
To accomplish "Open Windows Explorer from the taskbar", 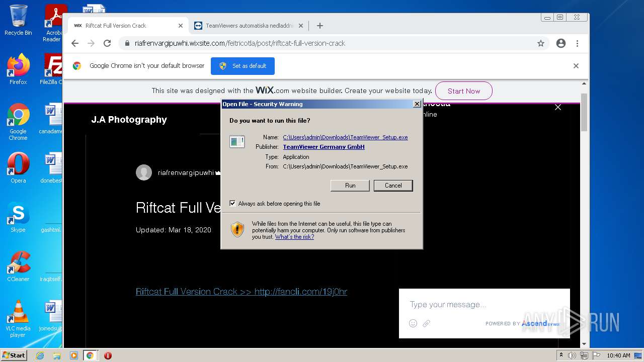I will (x=57, y=355).
